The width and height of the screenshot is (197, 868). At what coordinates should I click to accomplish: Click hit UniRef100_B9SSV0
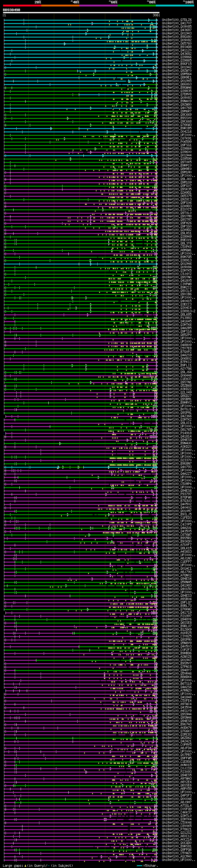177,118
